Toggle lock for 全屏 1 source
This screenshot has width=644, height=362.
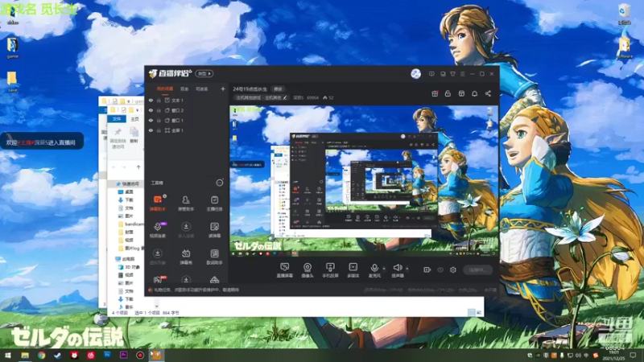(x=159, y=130)
